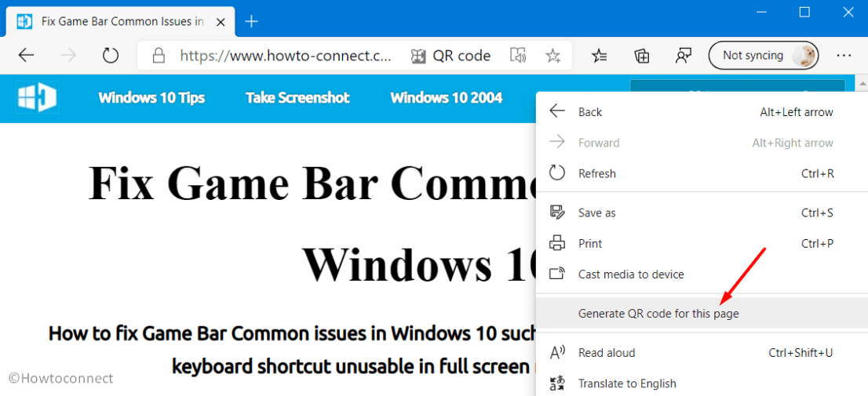
Task: Select Generate QR code for this page
Action: (x=702, y=314)
